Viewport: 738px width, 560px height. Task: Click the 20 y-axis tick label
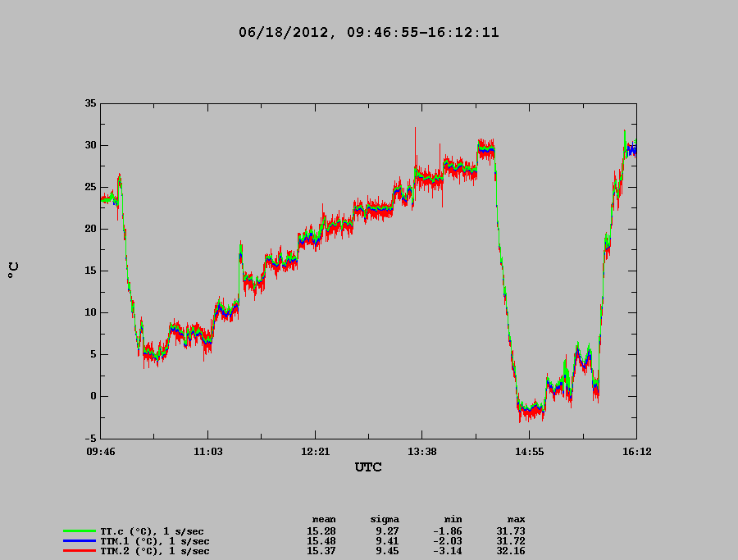click(x=90, y=230)
